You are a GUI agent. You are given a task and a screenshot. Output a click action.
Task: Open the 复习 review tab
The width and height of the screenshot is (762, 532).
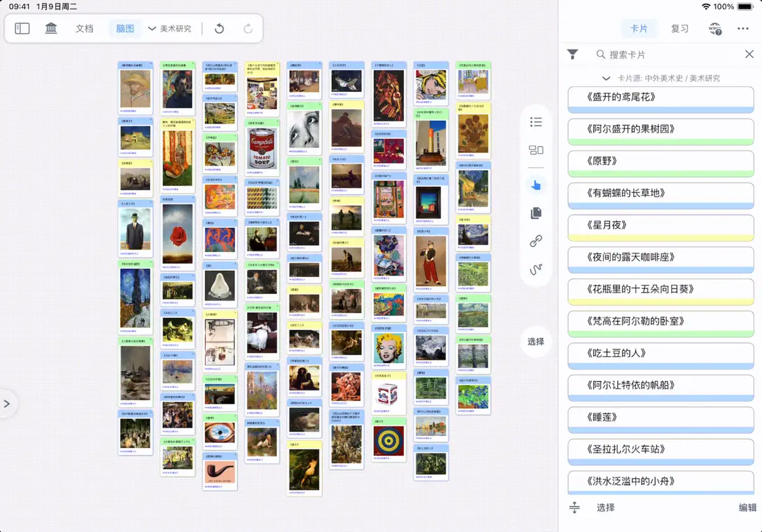[x=679, y=29]
